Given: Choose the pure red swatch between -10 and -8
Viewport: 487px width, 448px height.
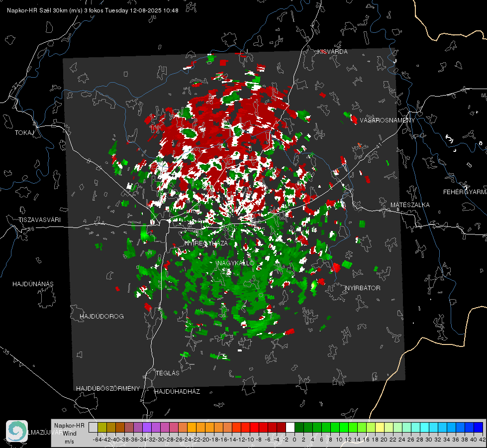Looking at the screenshot, I should coord(254,428).
